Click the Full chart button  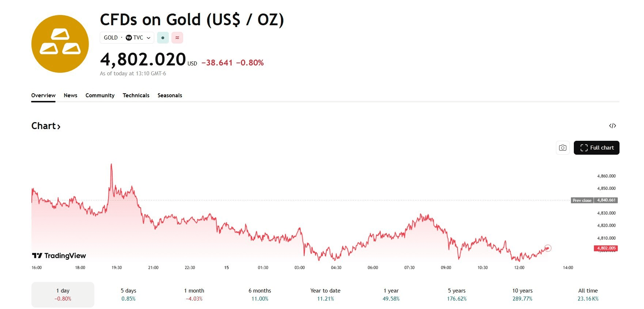click(x=596, y=148)
